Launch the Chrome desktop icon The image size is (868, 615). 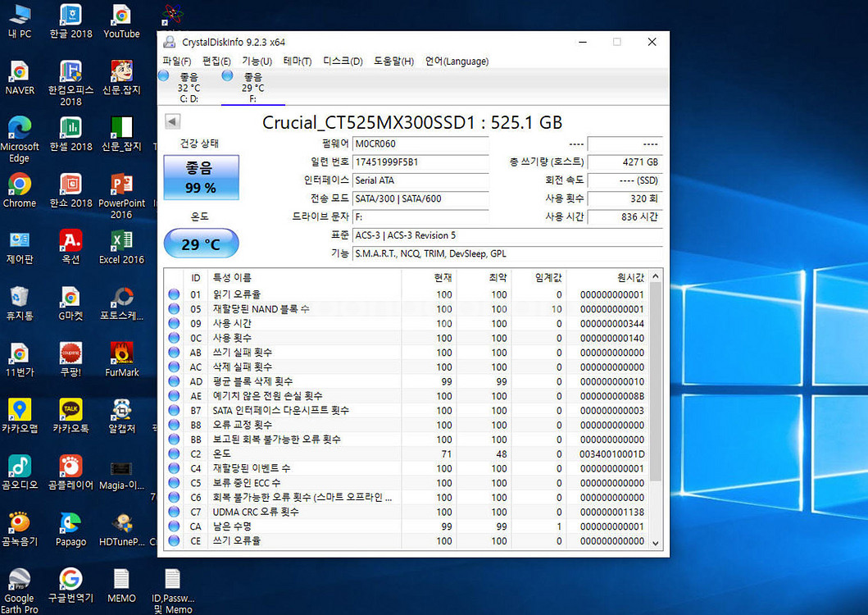coord(20,190)
